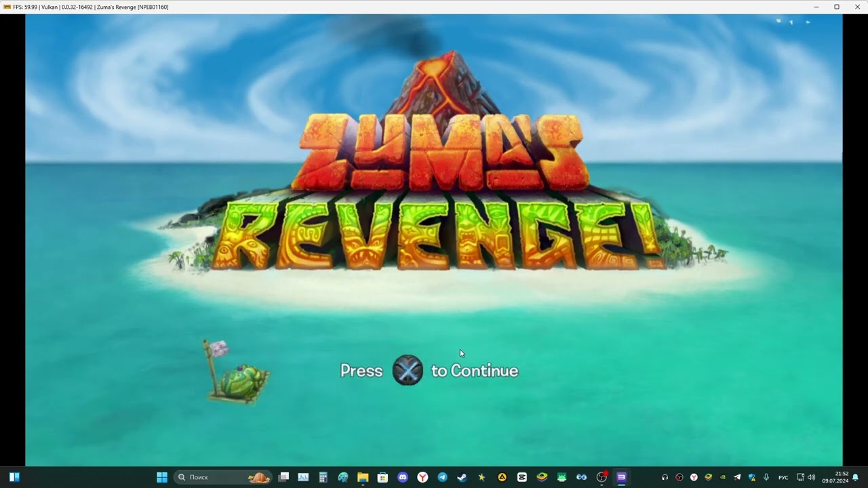Open Telegram from the taskbar

click(442, 477)
